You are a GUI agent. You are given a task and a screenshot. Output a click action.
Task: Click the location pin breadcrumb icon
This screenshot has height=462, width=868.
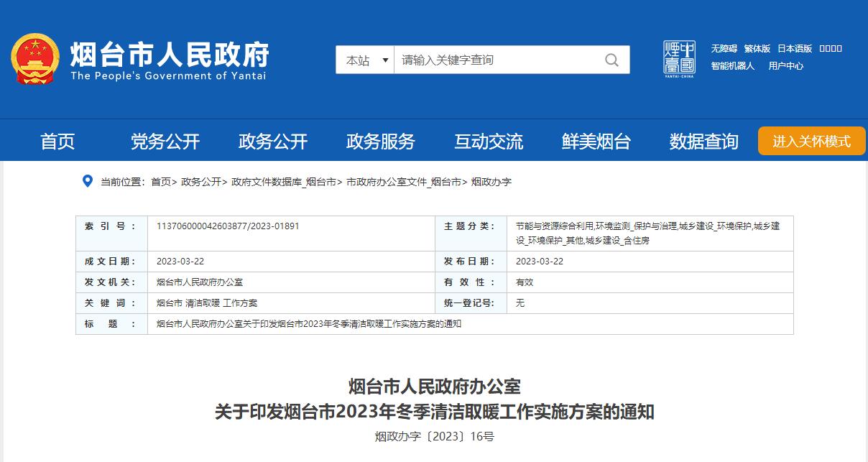click(x=86, y=182)
